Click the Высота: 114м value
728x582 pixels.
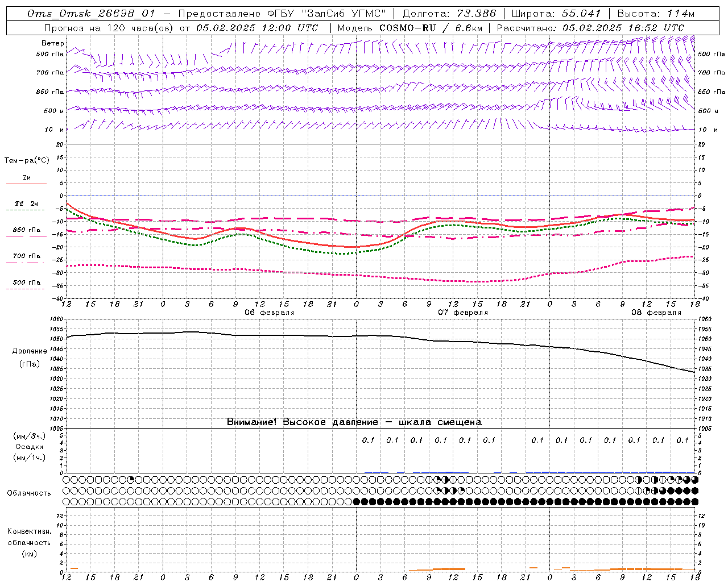656,14
